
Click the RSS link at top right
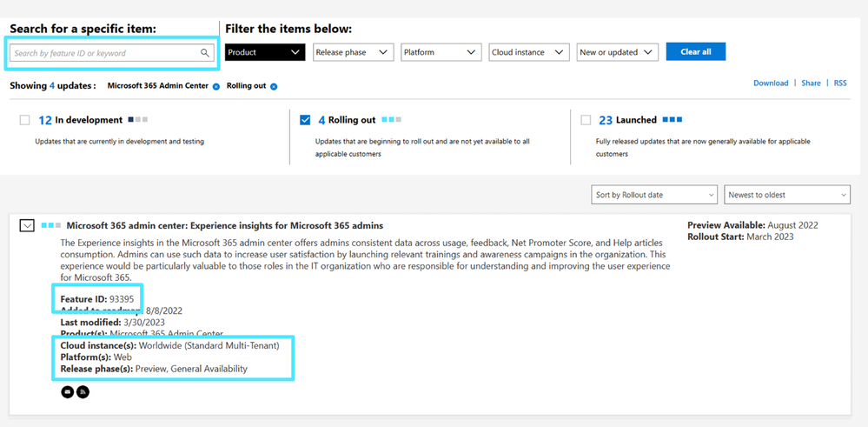(x=840, y=83)
